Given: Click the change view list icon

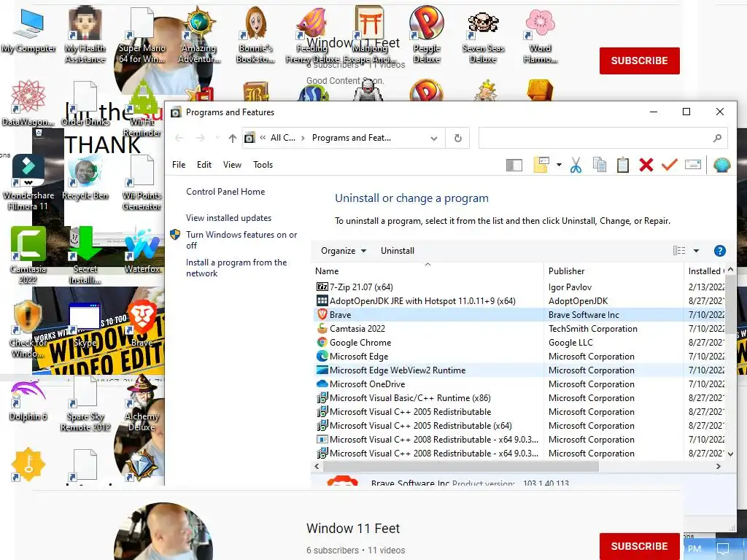Looking at the screenshot, I should click(679, 251).
